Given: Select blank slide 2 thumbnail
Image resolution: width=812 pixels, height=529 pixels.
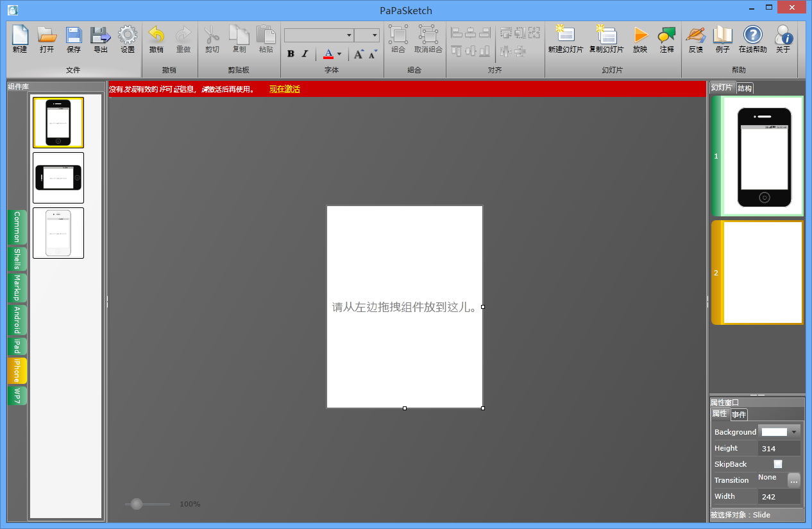Looking at the screenshot, I should pos(757,273).
